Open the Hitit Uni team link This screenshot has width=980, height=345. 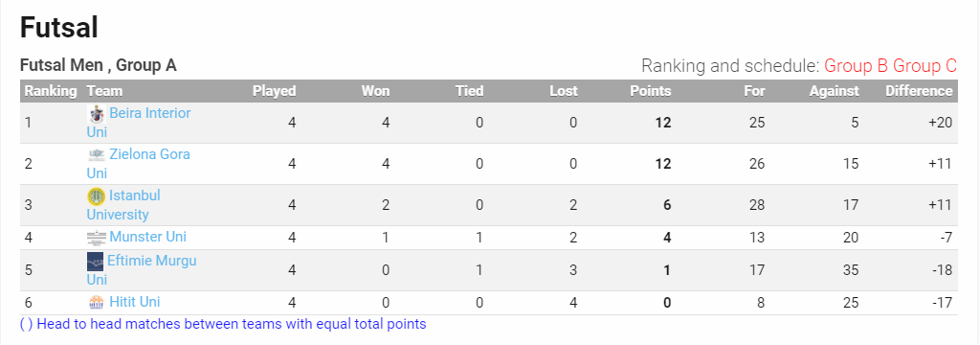point(134,302)
